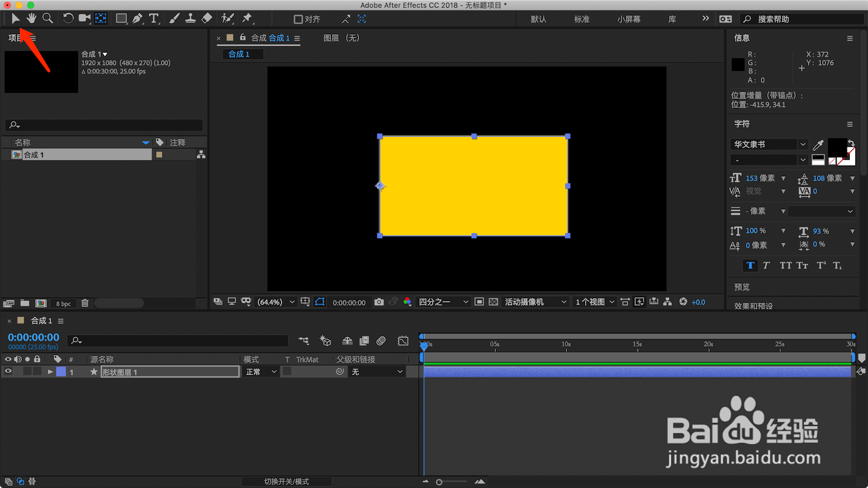Click the snapshot camera icon in viewer
This screenshot has width=868, height=488.
[x=379, y=302]
